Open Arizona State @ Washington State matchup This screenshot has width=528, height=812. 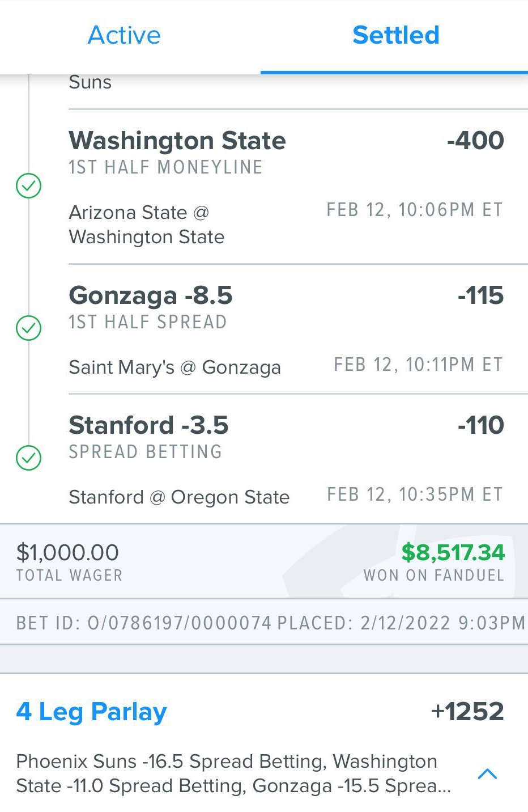point(146,225)
